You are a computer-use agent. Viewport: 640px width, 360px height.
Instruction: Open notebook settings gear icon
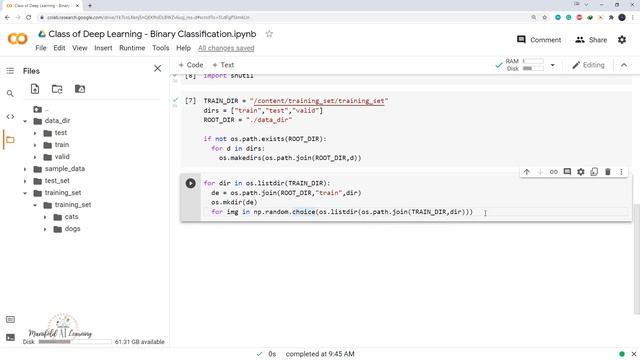tap(622, 40)
